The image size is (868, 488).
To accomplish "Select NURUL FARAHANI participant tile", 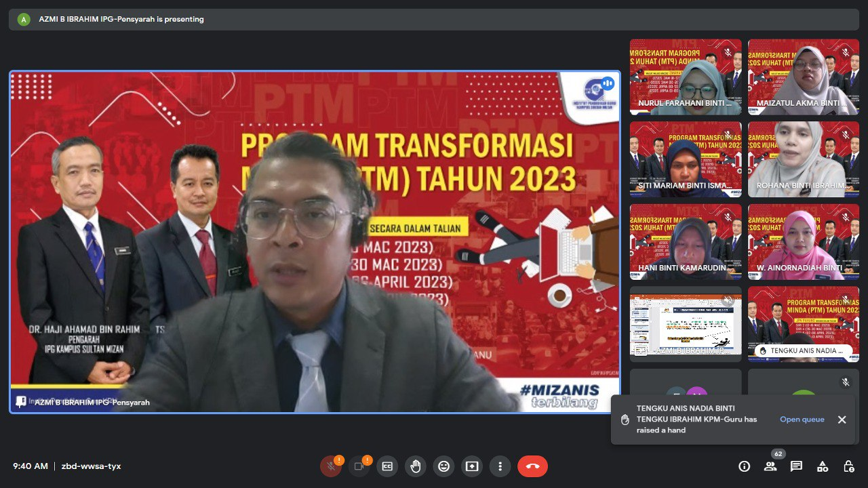I will point(686,77).
